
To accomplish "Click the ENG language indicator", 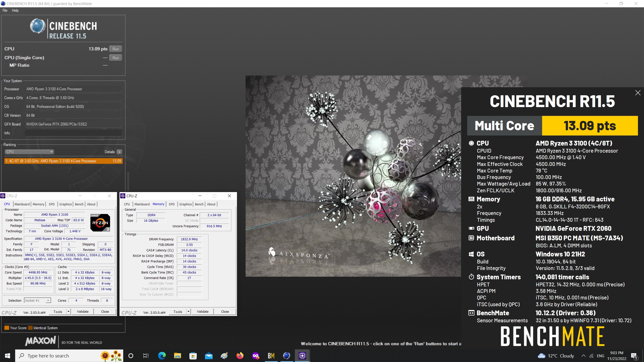I will [600, 356].
